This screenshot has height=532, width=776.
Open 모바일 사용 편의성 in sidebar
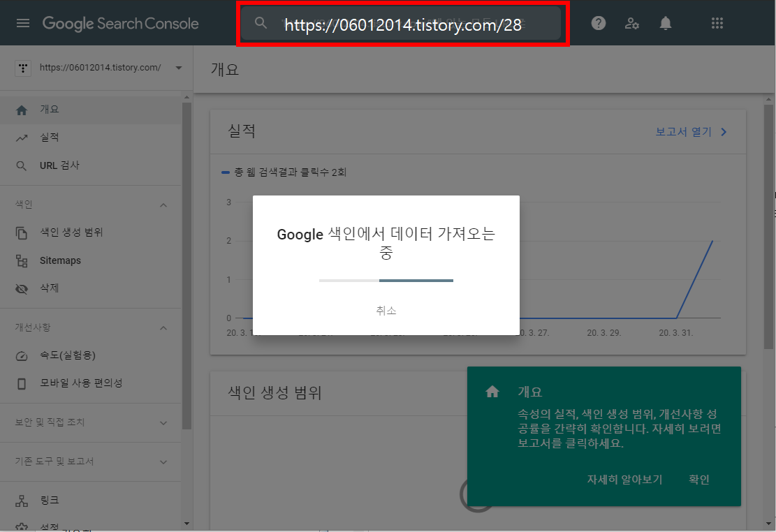91,383
